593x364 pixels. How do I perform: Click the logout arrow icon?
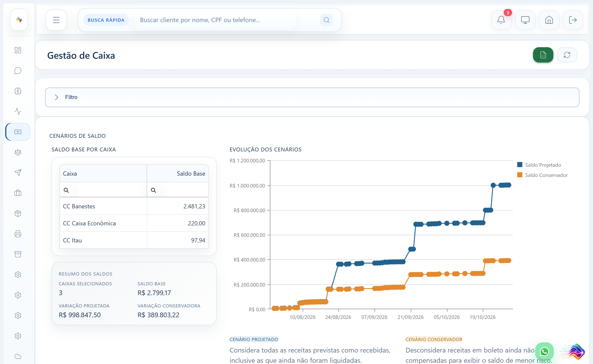click(x=573, y=20)
